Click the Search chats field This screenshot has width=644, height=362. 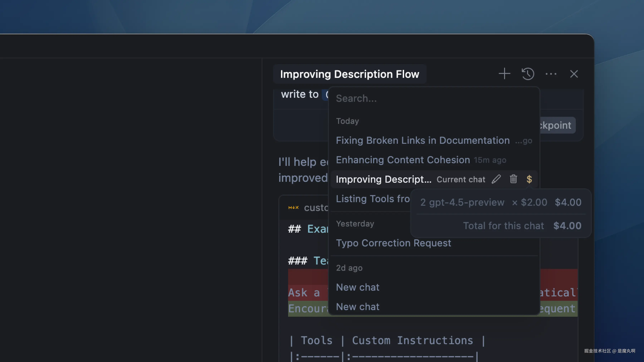coord(434,98)
